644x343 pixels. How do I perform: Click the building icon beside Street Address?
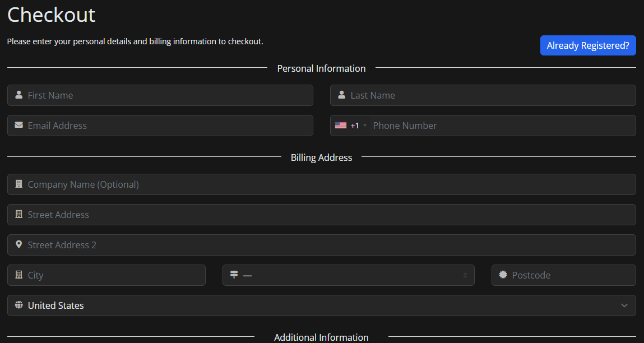point(19,215)
